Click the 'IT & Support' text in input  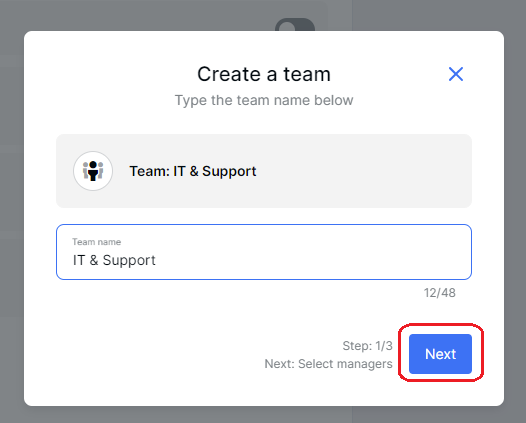[x=114, y=260]
